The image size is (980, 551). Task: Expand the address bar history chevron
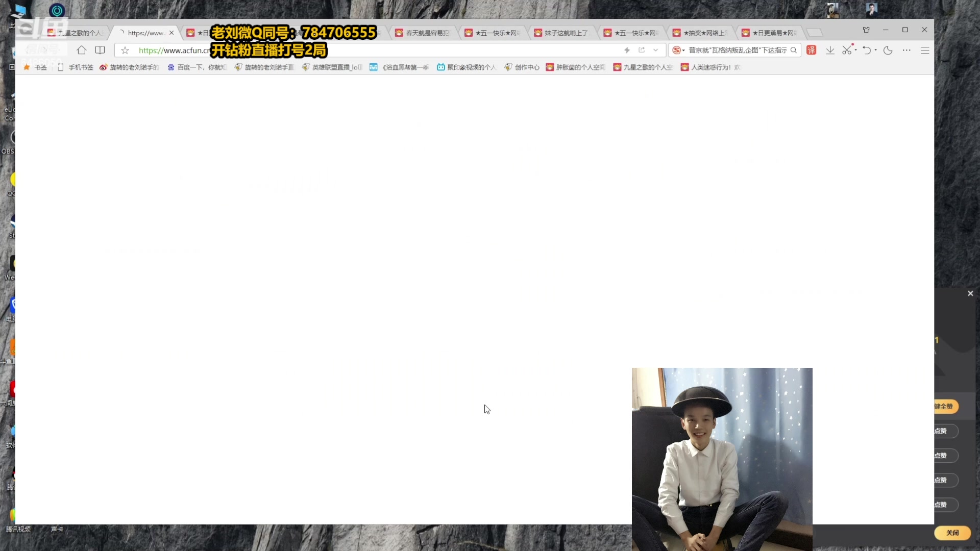[656, 50]
